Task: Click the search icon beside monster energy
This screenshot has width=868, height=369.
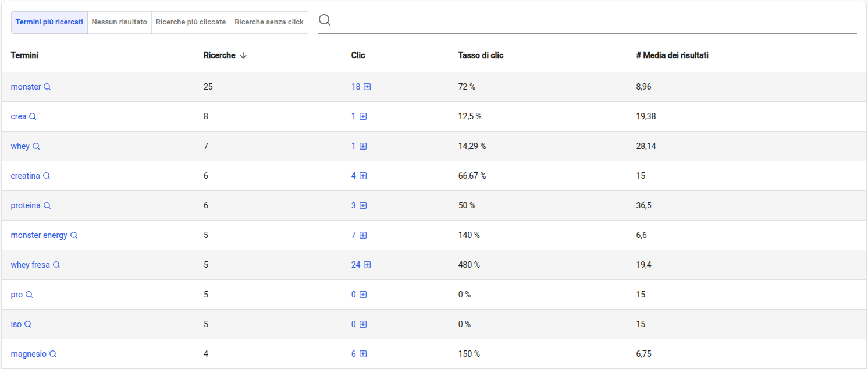Action: pos(74,235)
